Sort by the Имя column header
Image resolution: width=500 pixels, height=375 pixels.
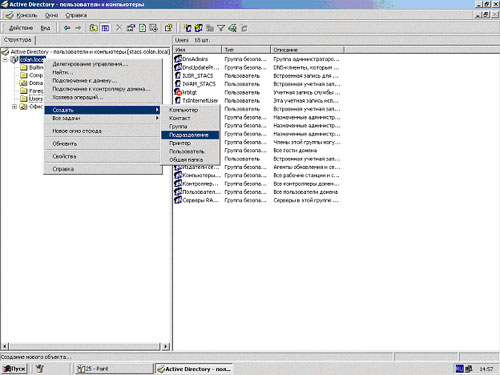197,50
